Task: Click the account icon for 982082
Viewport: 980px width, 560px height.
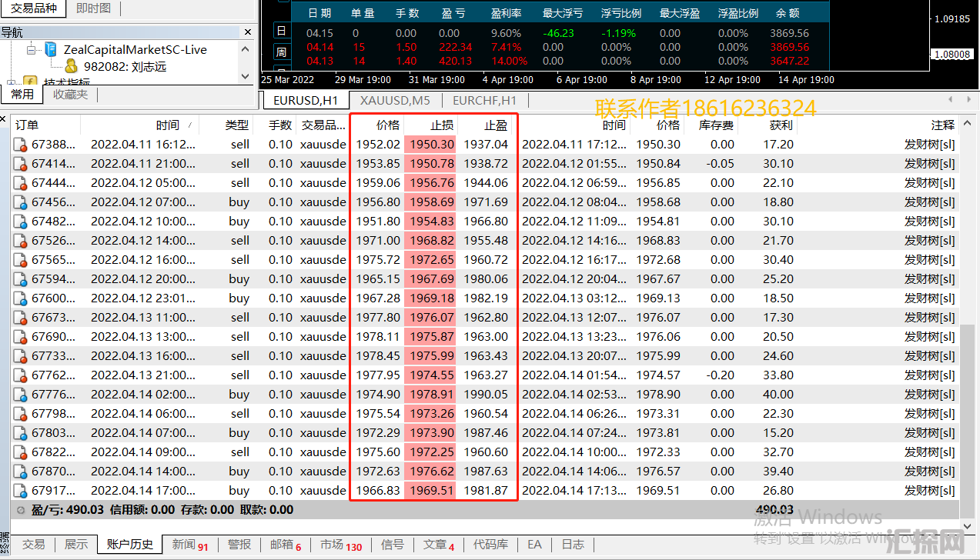Action: [x=71, y=66]
